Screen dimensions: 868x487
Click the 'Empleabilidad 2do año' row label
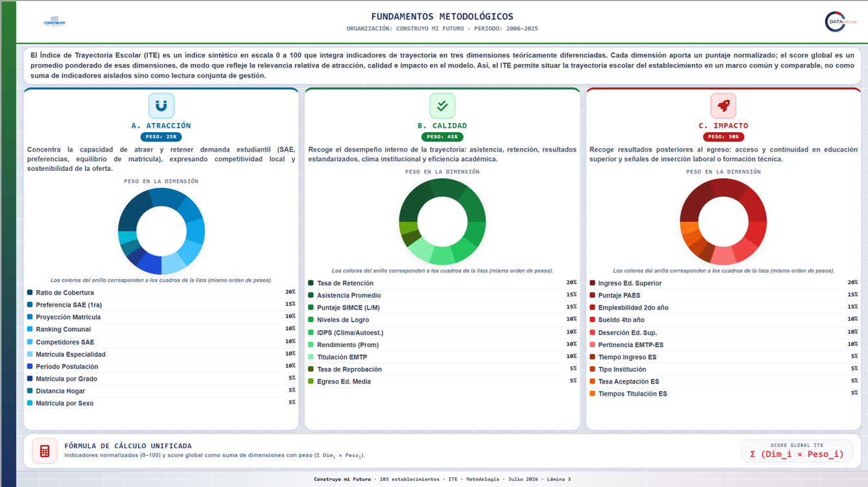point(633,308)
